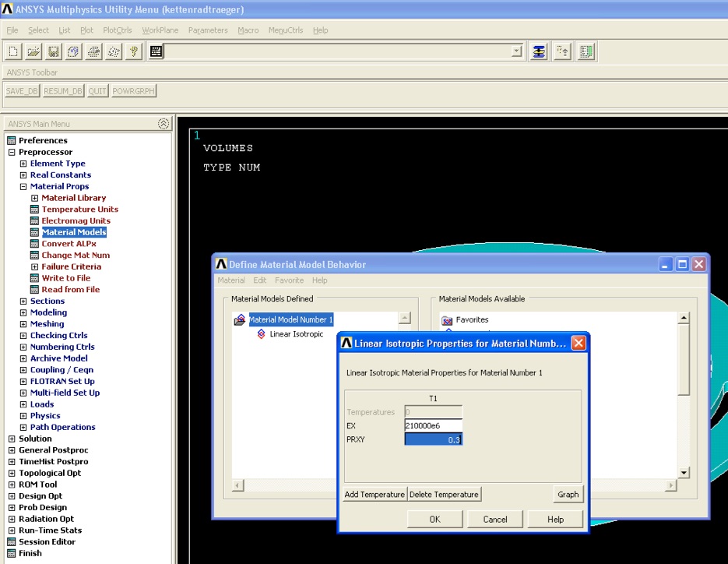Viewport: 728px width, 564px height.
Task: Open Favorite menu in material dialog
Action: [289, 280]
